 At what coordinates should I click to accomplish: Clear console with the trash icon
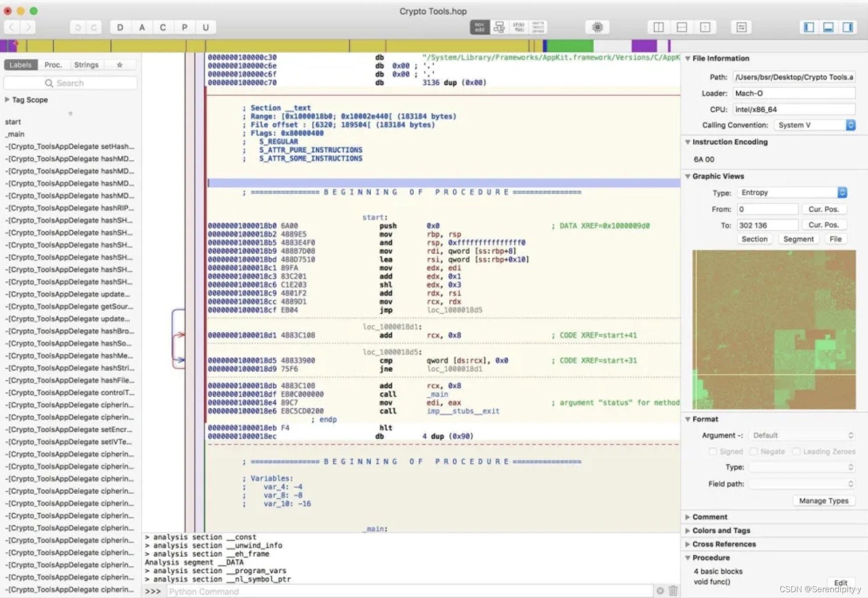pos(673,591)
